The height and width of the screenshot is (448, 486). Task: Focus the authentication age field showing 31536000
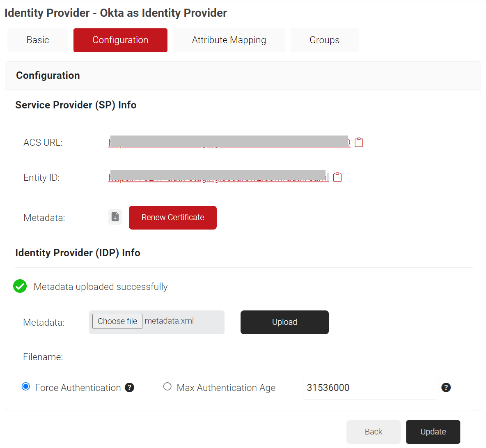click(x=370, y=388)
